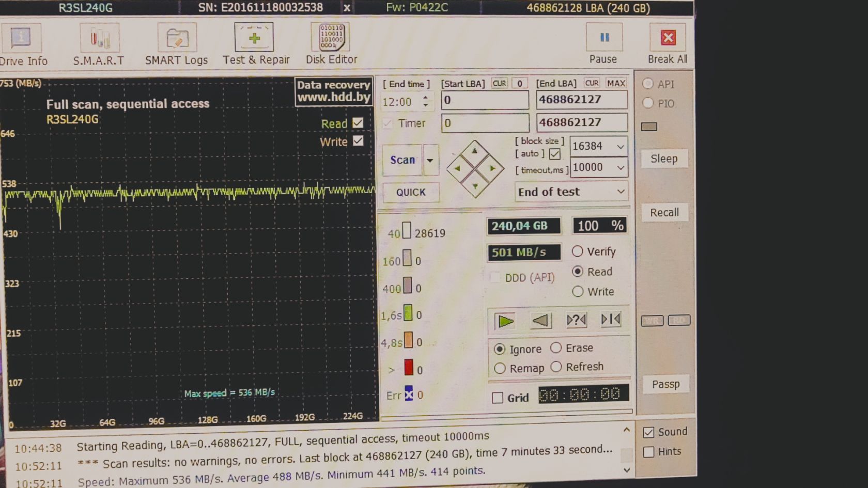868x488 pixels.
Task: Click the down arrow on navigation diamond
Action: (x=475, y=186)
